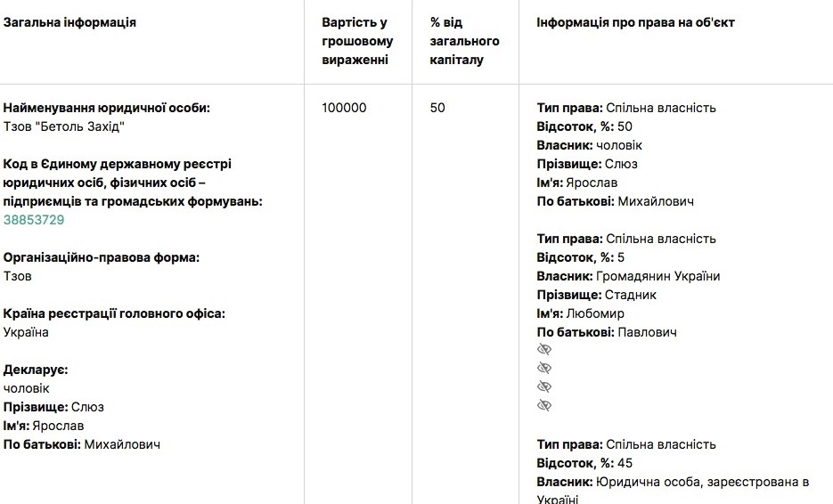Screen dimensions: 833x504
Task: Click the 'Країна реєстрації головного офіса' label
Action: pos(114,313)
